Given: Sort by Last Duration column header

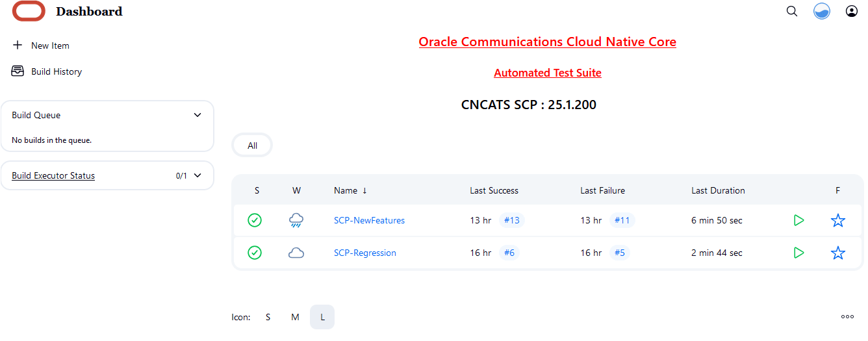Looking at the screenshot, I should (718, 190).
